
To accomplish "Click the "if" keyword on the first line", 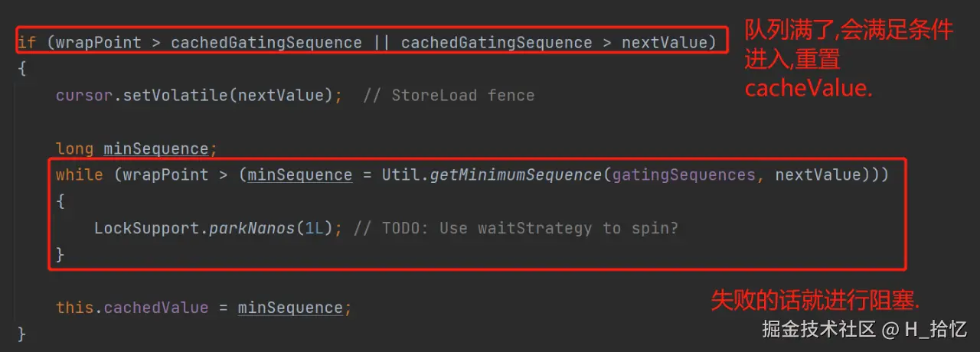I will [27, 42].
